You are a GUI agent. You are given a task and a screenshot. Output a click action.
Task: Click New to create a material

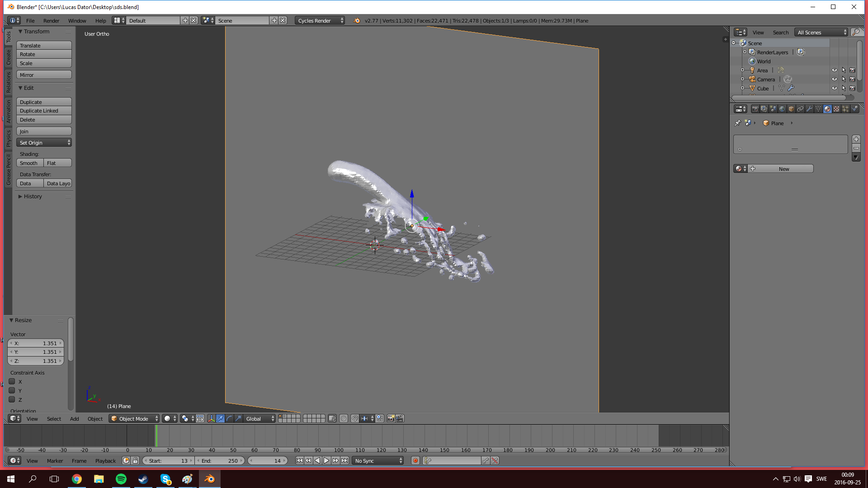tap(783, 169)
